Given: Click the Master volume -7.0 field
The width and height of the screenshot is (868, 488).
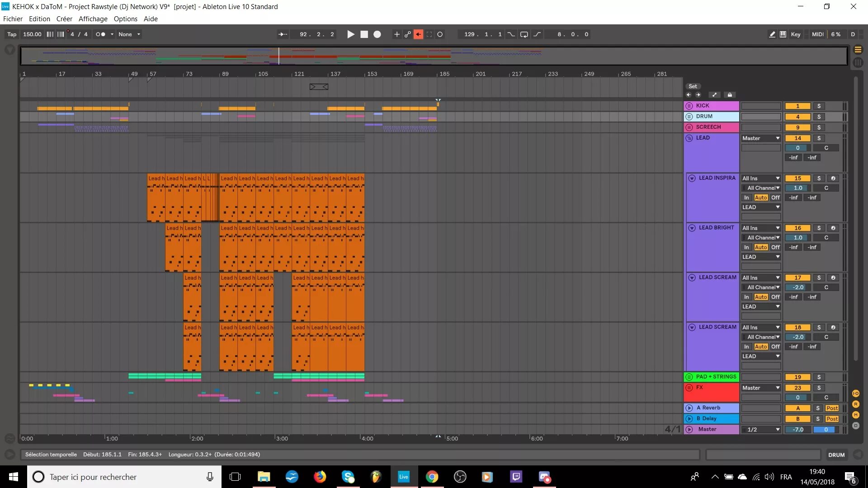Looking at the screenshot, I should [x=798, y=430].
